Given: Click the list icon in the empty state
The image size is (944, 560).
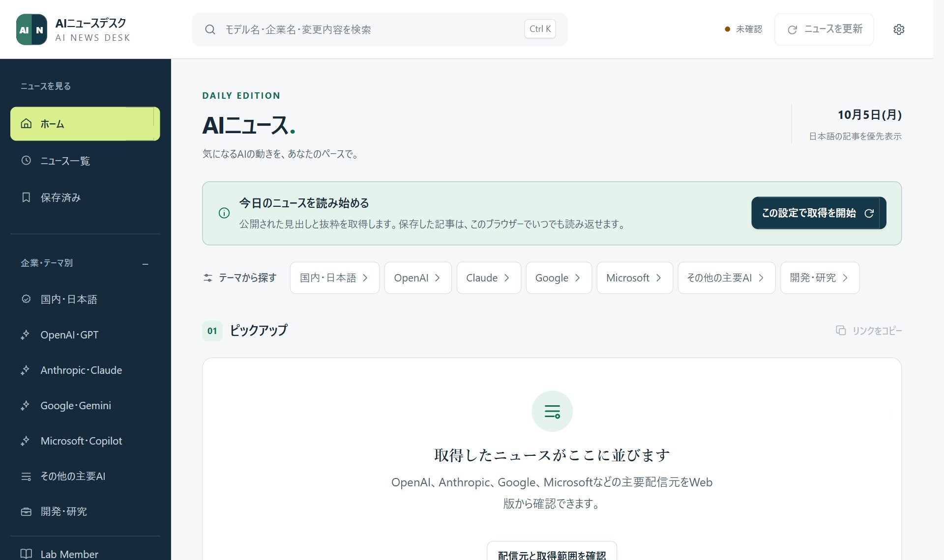Looking at the screenshot, I should pos(552,411).
